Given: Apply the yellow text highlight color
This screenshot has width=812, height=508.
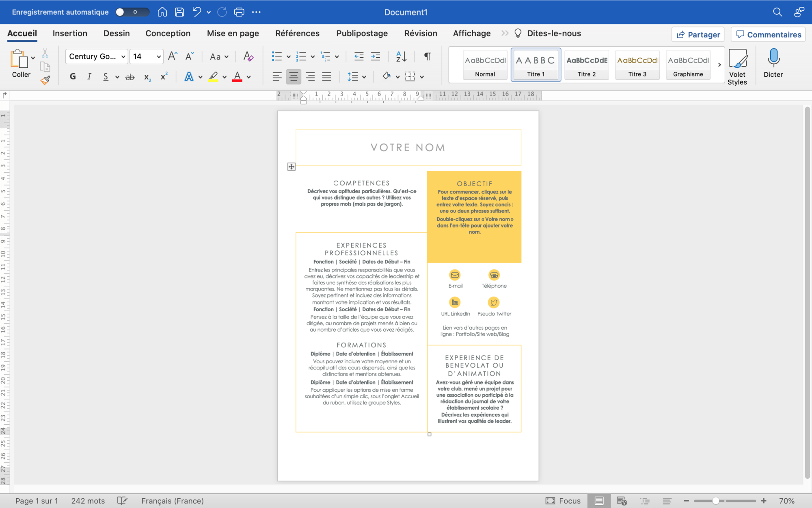Looking at the screenshot, I should coord(214,77).
